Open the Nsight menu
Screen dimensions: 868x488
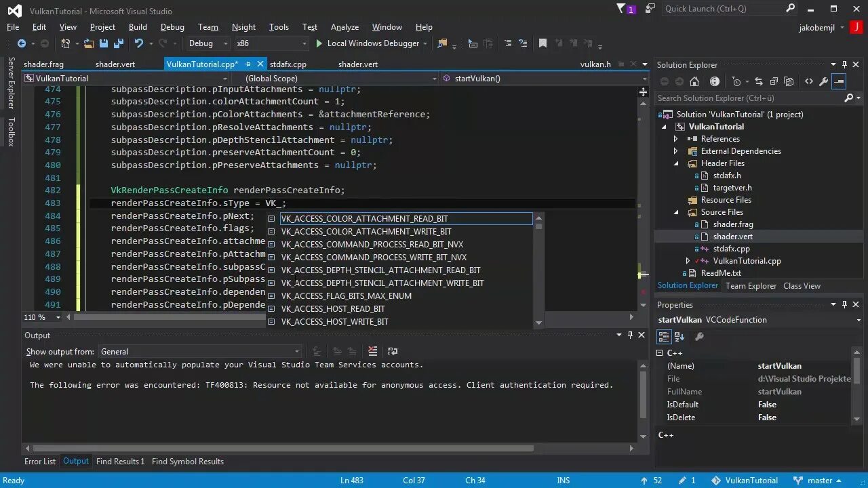pos(243,27)
